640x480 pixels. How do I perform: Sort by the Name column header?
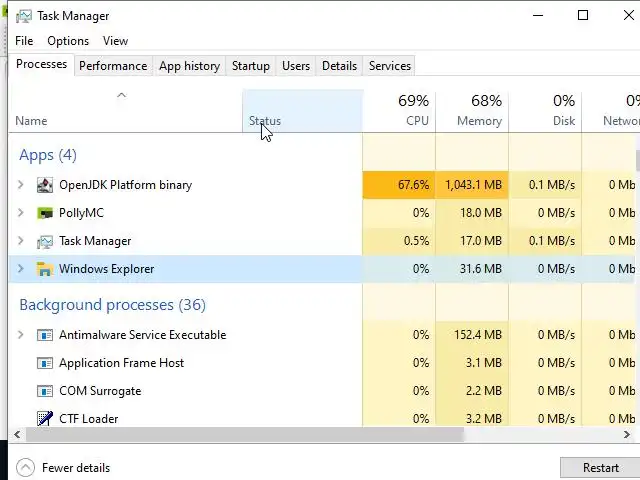pyautogui.click(x=125, y=111)
